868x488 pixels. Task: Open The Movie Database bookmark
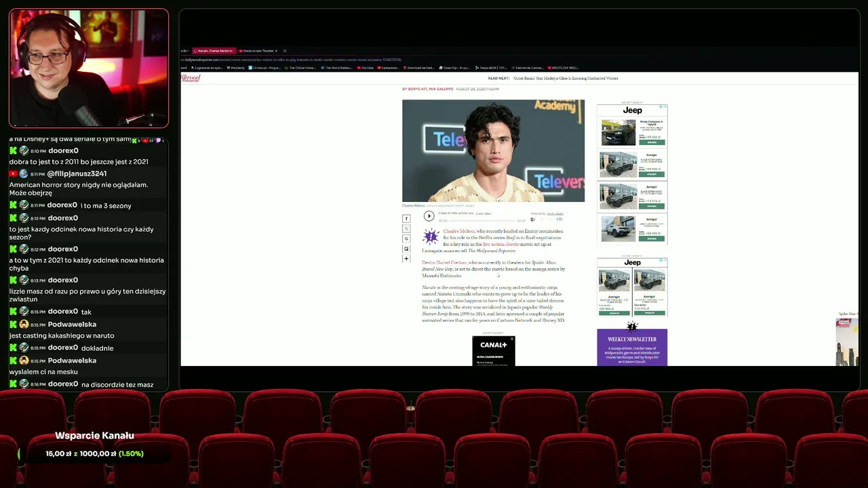click(336, 68)
